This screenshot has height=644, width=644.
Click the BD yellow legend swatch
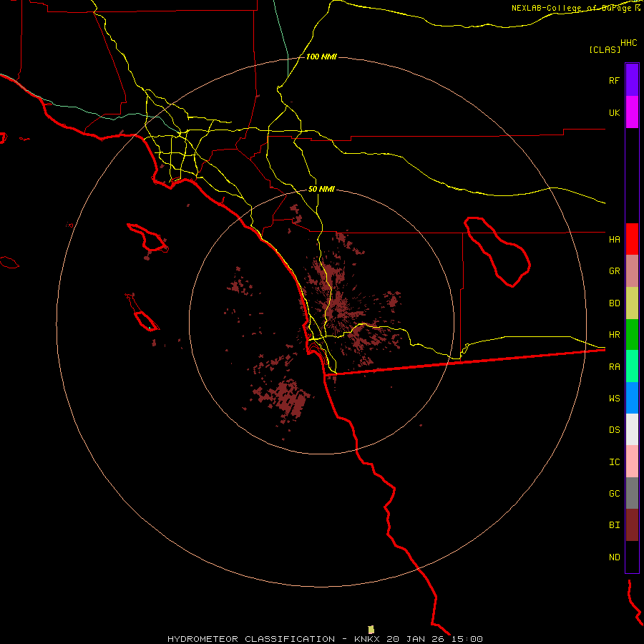[632, 303]
